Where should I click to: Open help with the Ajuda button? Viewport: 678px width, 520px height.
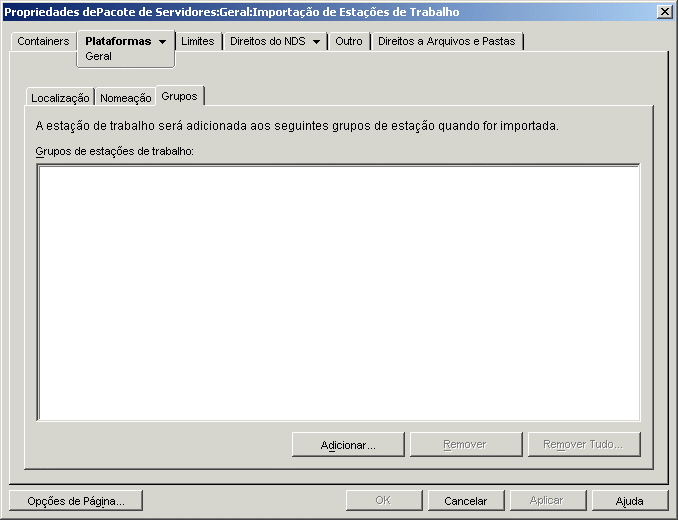click(x=630, y=501)
